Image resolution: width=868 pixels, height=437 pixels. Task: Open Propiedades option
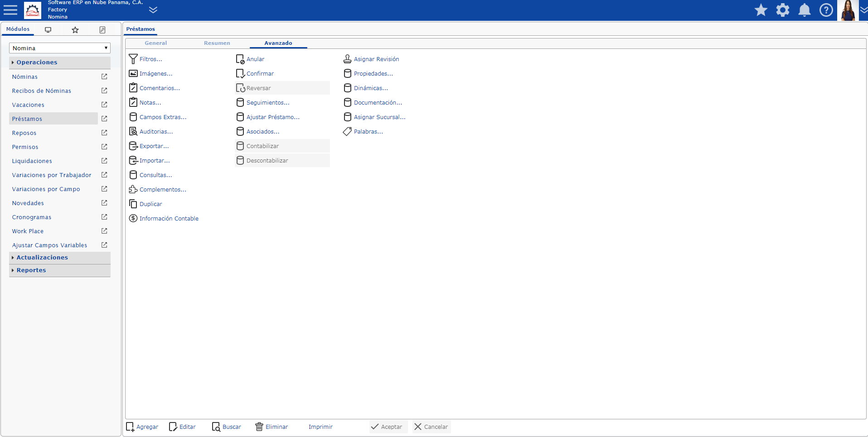click(x=368, y=73)
